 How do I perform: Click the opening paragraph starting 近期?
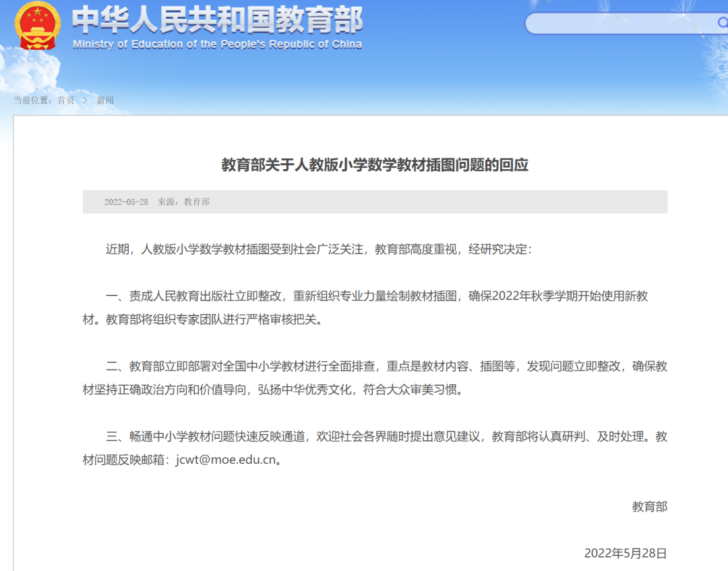[x=318, y=249]
